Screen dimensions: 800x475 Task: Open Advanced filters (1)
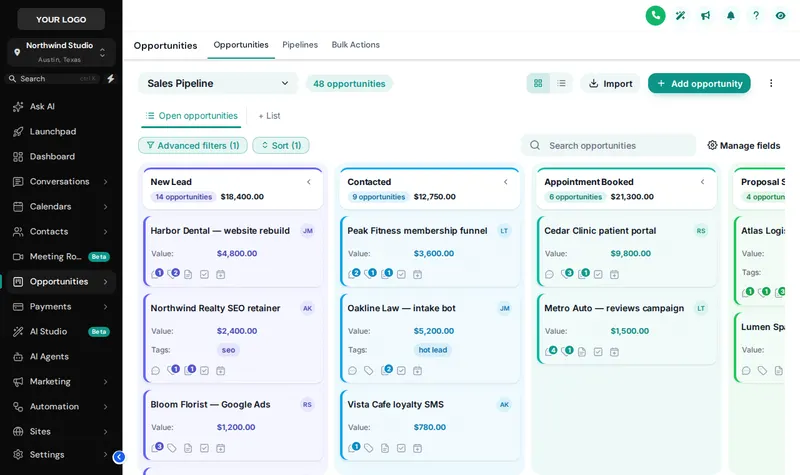[x=193, y=145]
